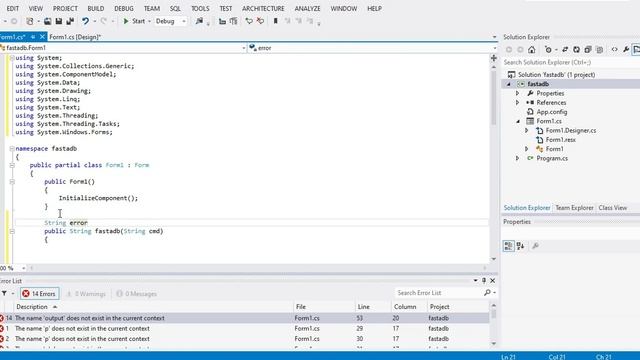This screenshot has width=640, height=360.
Task: Click the Comment selected lines icon
Action: point(249,21)
